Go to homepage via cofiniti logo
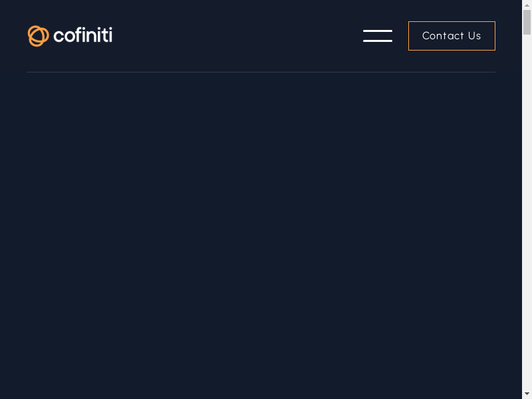The width and height of the screenshot is (532, 399). [x=70, y=36]
